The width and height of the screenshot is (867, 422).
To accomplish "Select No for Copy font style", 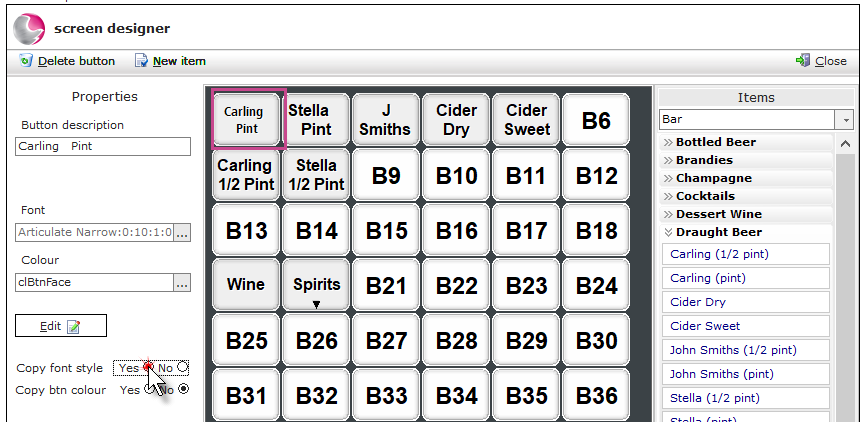I will pyautogui.click(x=182, y=367).
